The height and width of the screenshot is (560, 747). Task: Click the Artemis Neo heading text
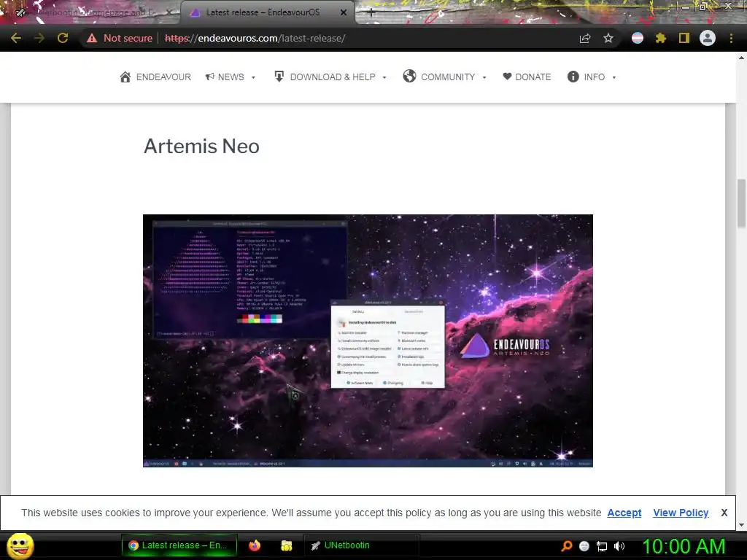[x=201, y=146]
